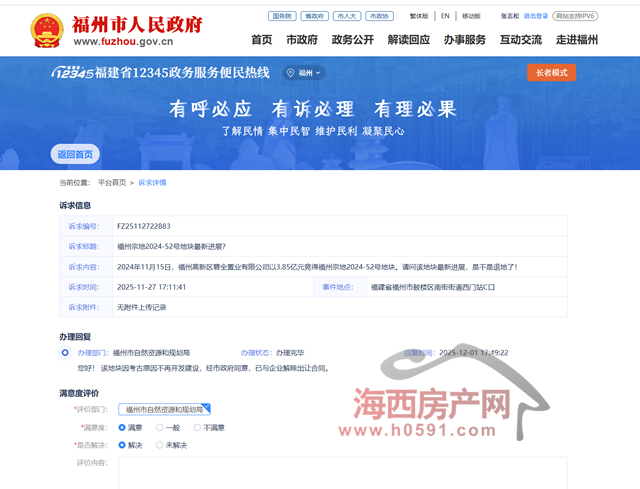This screenshot has height=489, width=640.
Task: Open the 政务公开 navigation menu
Action: (352, 39)
